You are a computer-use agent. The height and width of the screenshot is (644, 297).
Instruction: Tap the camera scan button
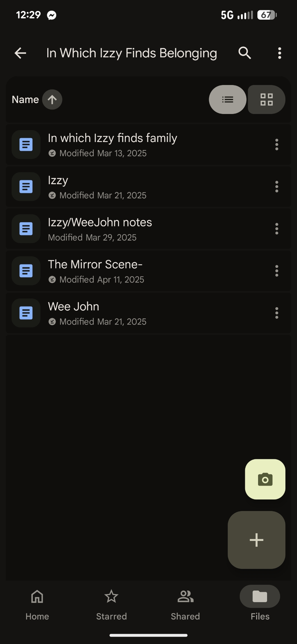(x=265, y=479)
